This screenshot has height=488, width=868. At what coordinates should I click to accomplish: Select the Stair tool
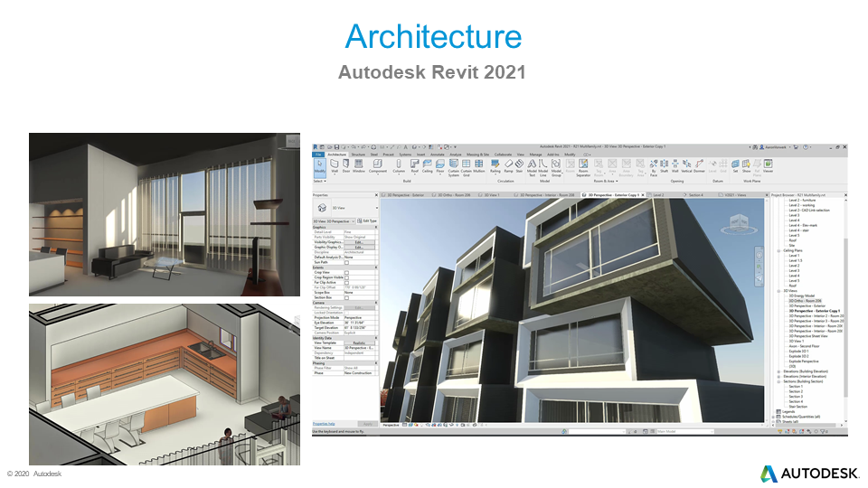click(519, 166)
